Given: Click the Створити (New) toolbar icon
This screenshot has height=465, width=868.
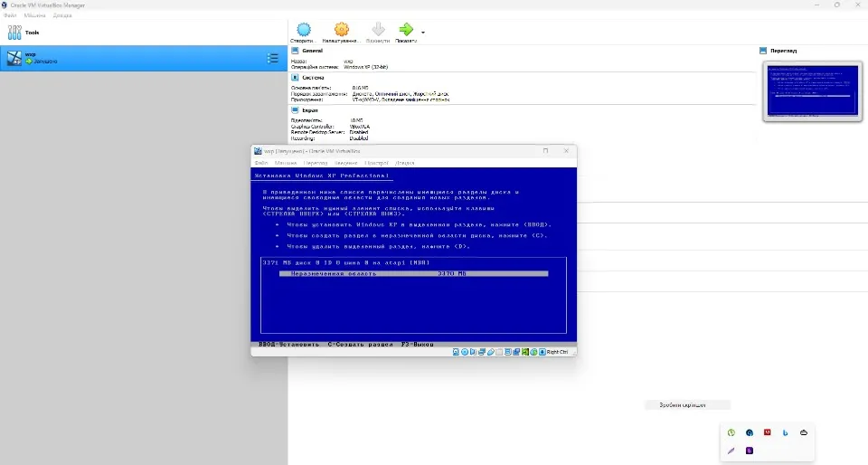Looking at the screenshot, I should pyautogui.click(x=304, y=29).
